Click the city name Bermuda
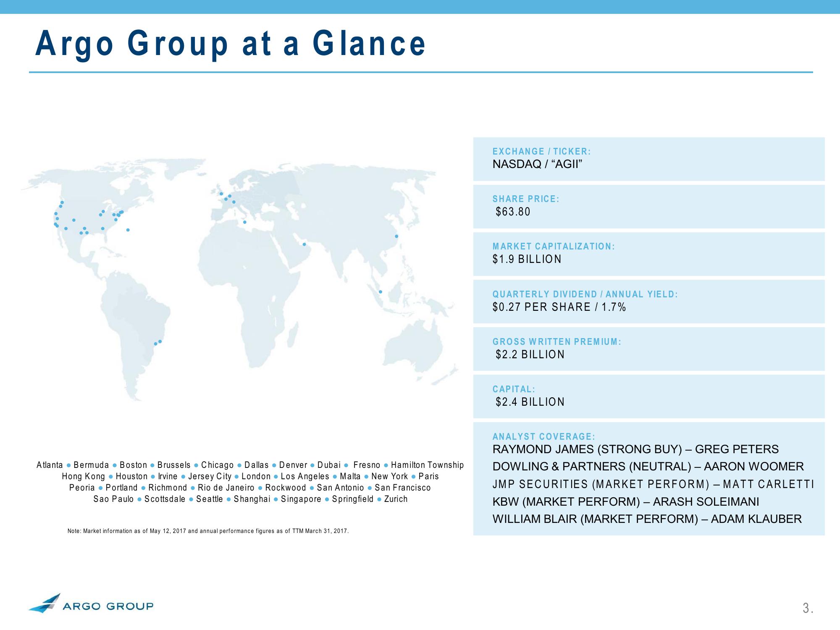The image size is (840, 630). point(91,465)
